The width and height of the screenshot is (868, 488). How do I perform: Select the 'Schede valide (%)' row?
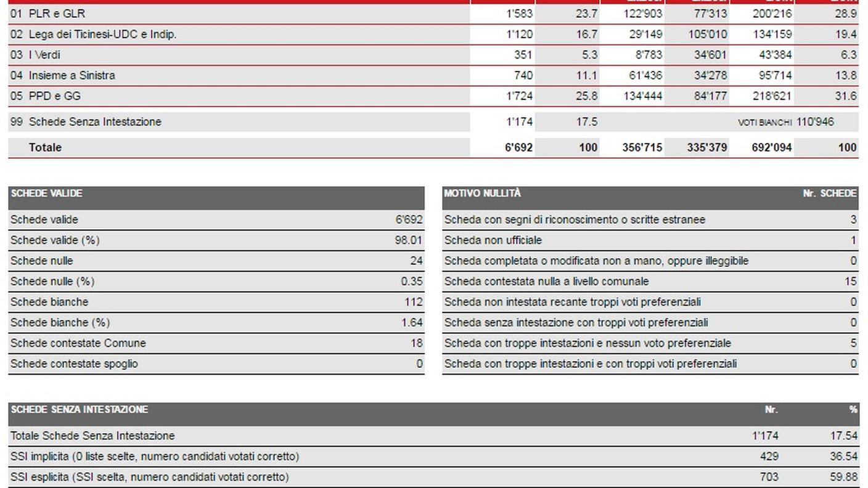[216, 240]
